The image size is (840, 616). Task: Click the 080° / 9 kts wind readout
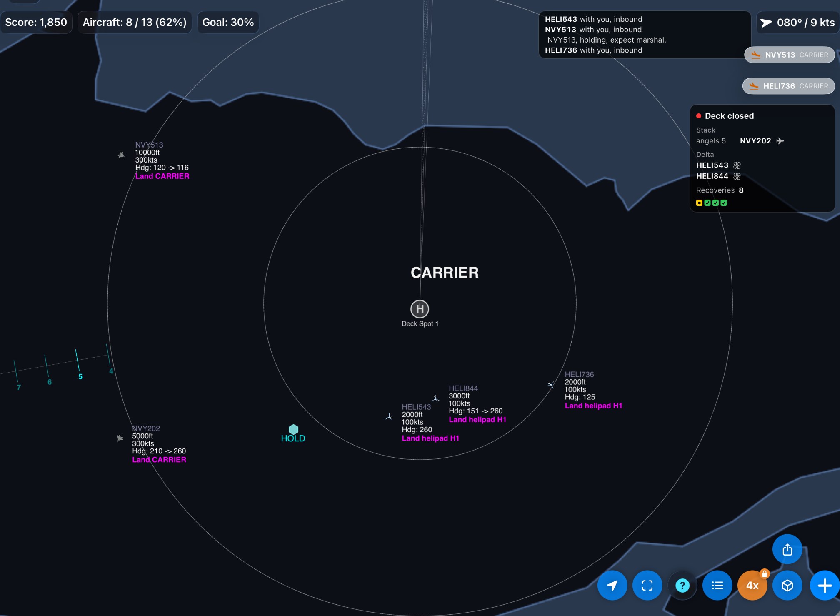tap(806, 23)
